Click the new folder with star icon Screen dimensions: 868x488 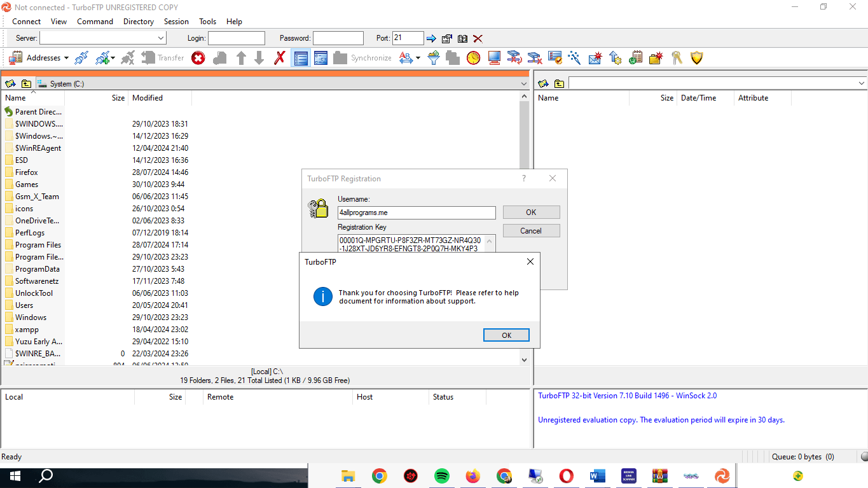coord(656,58)
